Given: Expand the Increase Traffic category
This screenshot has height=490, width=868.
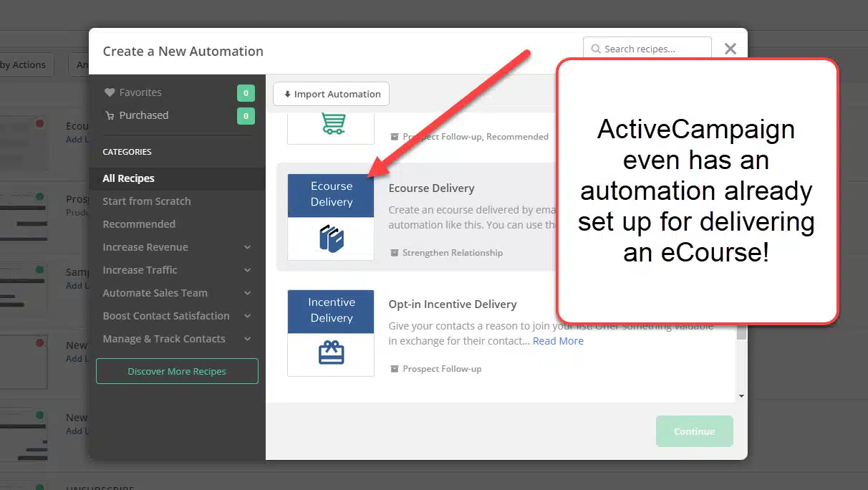Looking at the screenshot, I should pyautogui.click(x=247, y=270).
